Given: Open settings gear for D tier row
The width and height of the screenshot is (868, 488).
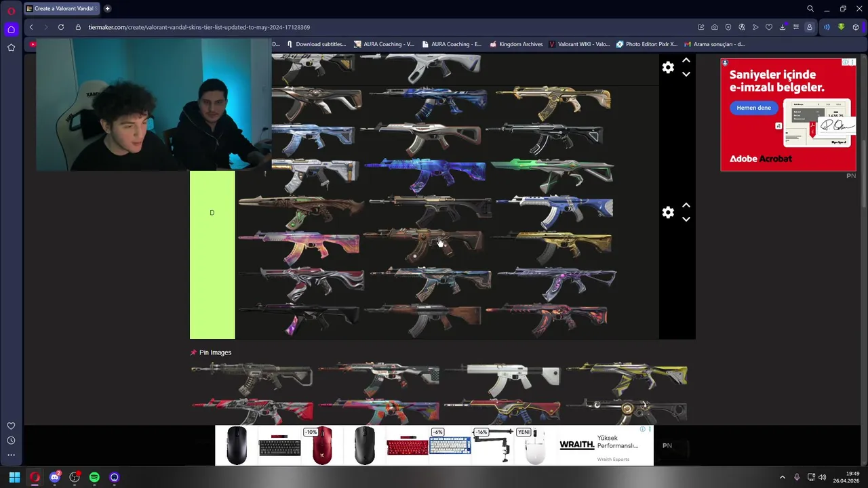Looking at the screenshot, I should point(668,212).
